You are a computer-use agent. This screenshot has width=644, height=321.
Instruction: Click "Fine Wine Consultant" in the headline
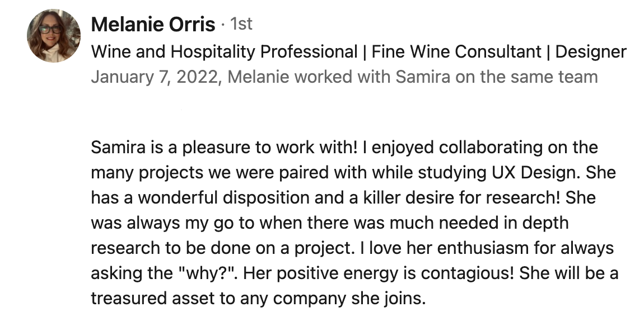point(457,51)
